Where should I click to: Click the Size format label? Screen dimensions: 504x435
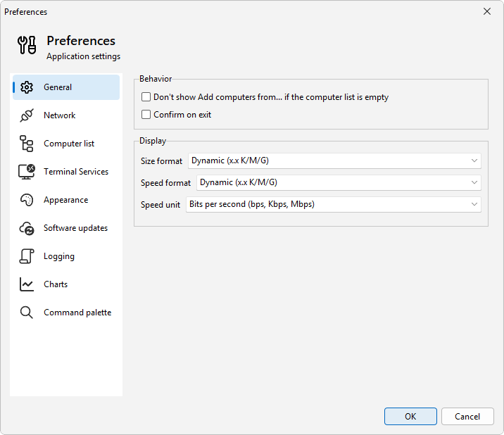click(161, 160)
